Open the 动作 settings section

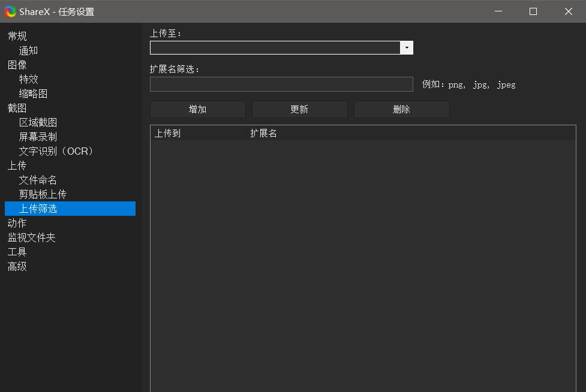click(x=17, y=223)
